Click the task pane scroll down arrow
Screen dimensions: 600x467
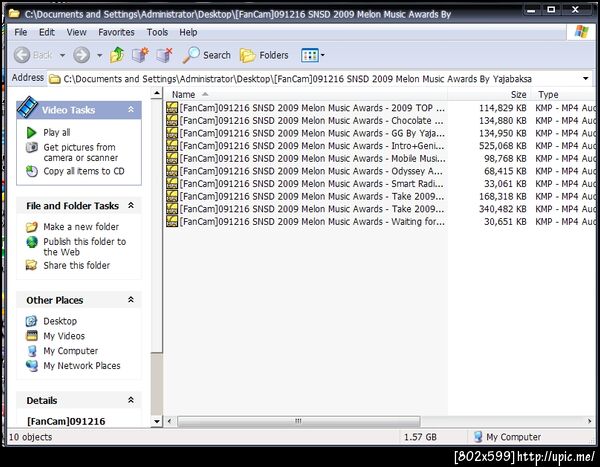[157, 421]
